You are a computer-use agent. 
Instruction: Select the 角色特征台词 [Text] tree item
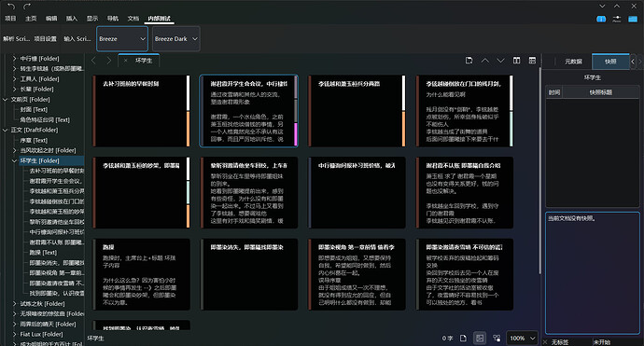45,120
